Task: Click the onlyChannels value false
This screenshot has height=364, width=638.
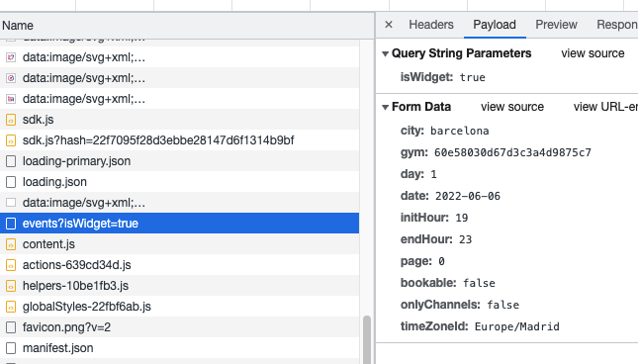Action: pos(502,305)
